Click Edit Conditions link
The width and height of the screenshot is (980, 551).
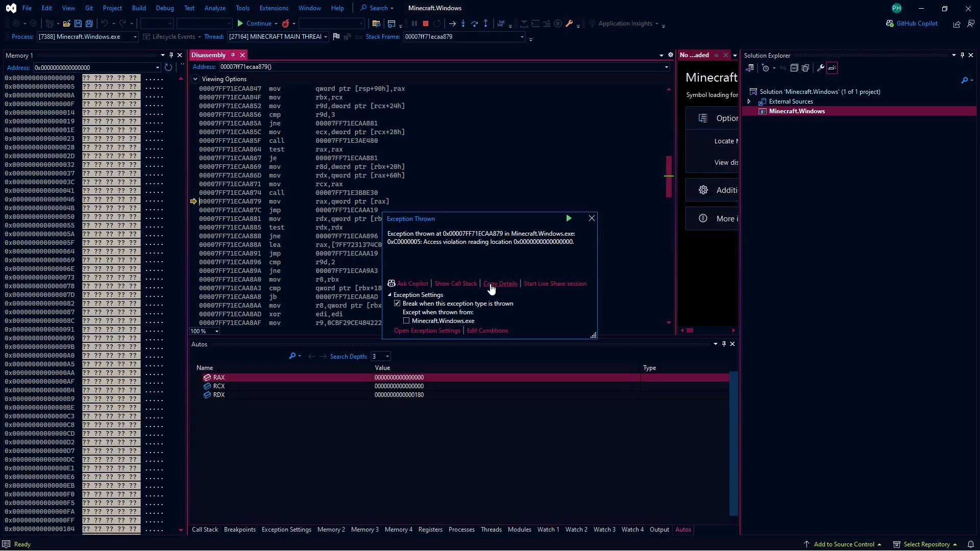coord(487,331)
